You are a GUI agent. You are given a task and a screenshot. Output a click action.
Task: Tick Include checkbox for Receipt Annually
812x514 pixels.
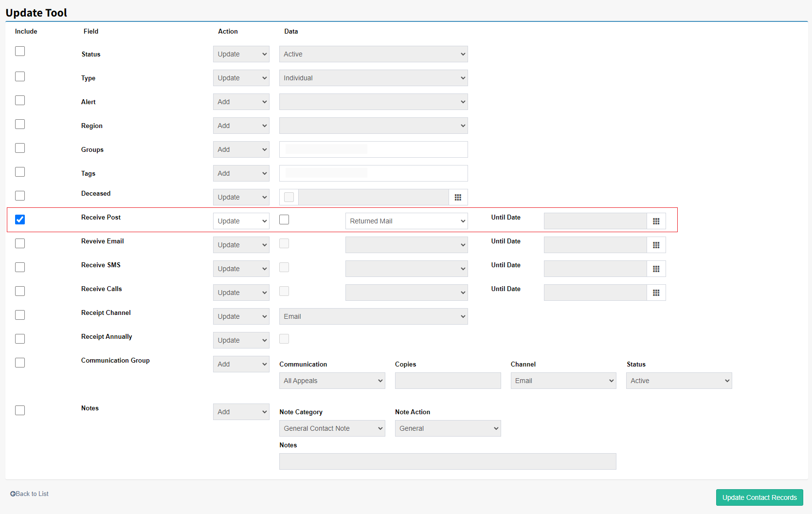click(x=20, y=339)
